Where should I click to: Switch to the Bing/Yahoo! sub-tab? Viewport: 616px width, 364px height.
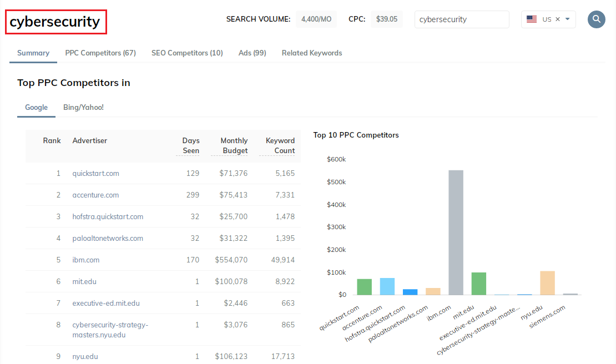click(83, 107)
